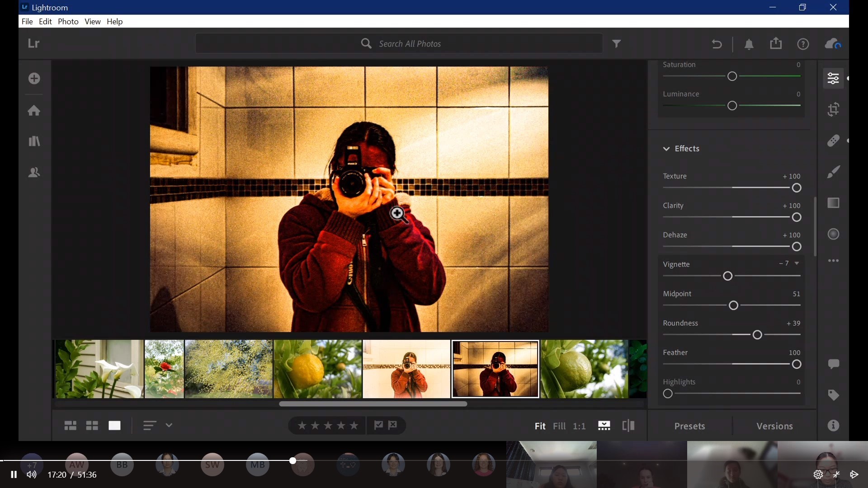Viewport: 868px width, 488px height.
Task: Click the Midpoint slider handle
Action: point(733,305)
